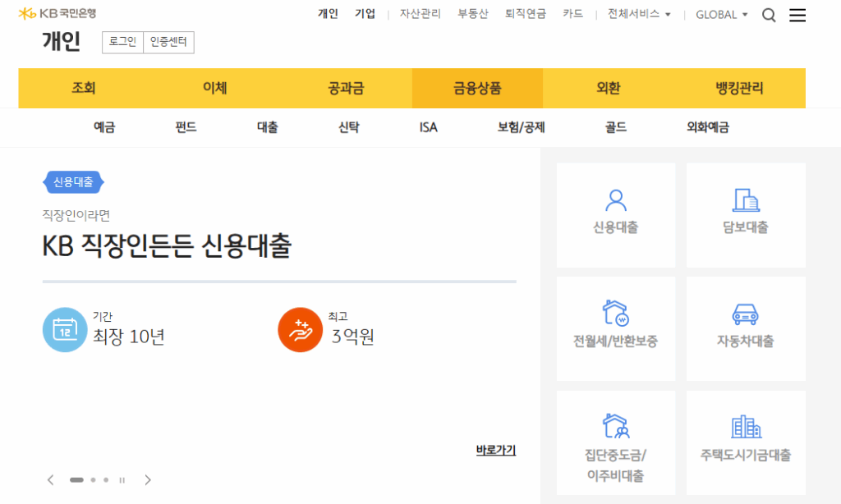The image size is (841, 504).
Task: Open 신용대출 from the right icon panel
Action: click(x=615, y=214)
